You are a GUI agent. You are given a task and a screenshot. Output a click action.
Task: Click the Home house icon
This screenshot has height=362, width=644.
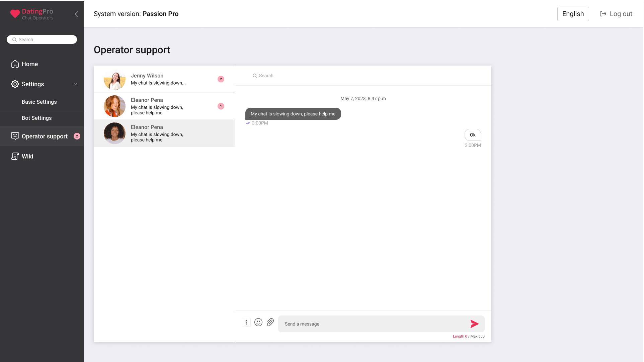(x=15, y=64)
